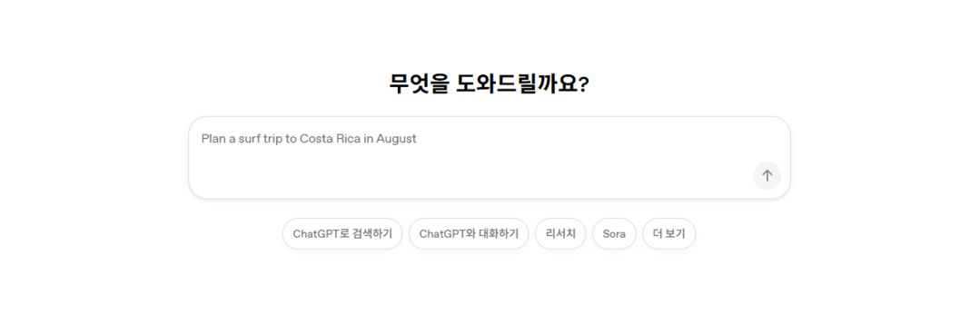Viewport: 980px width, 334px height.
Task: Click the word Plan in prompt field
Action: point(213,139)
